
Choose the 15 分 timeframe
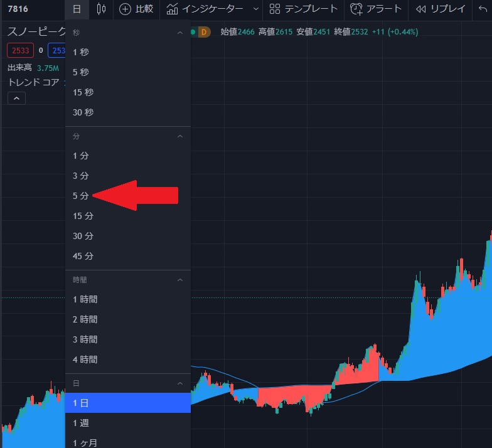[x=128, y=216]
